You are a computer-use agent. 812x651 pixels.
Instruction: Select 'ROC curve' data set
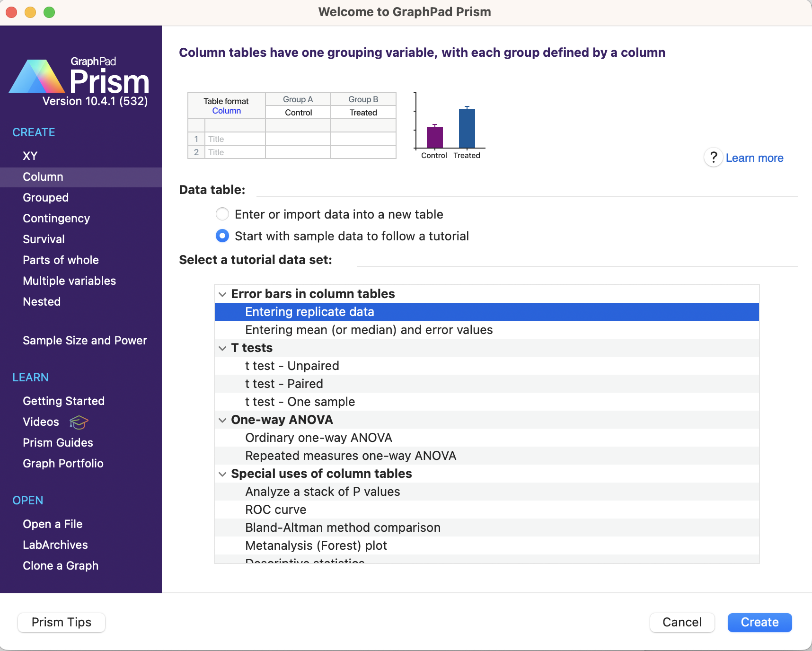[x=487, y=510]
